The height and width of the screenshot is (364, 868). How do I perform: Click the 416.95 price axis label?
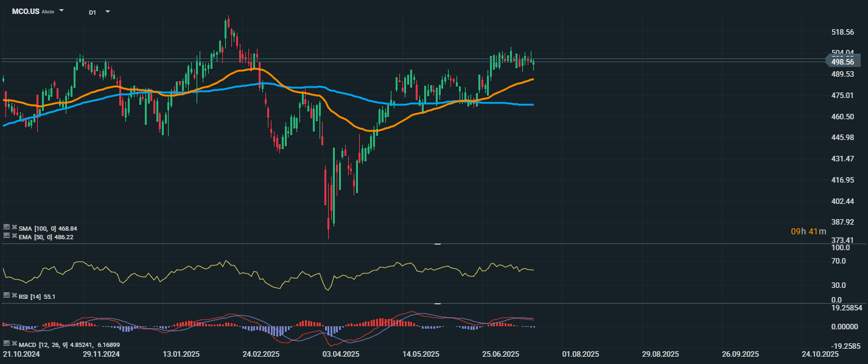point(842,180)
